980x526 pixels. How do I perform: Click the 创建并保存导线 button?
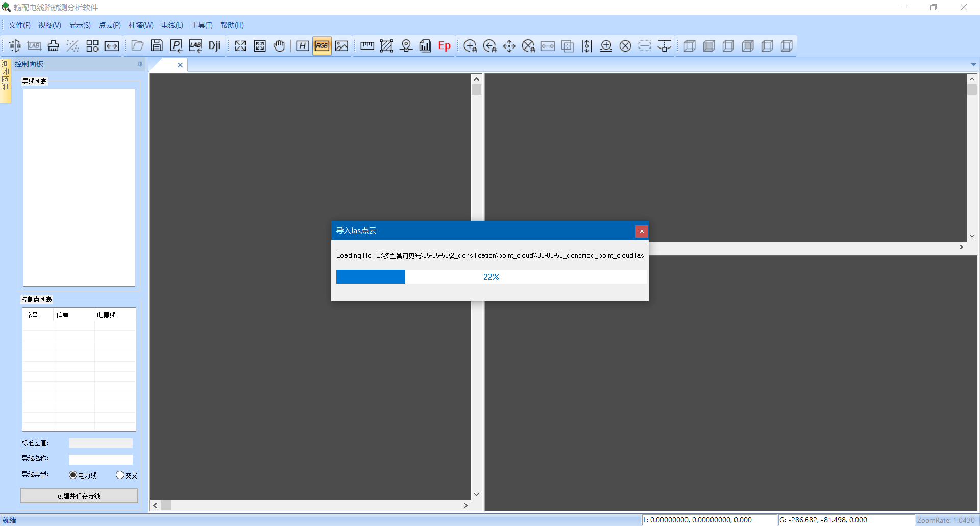79,495
